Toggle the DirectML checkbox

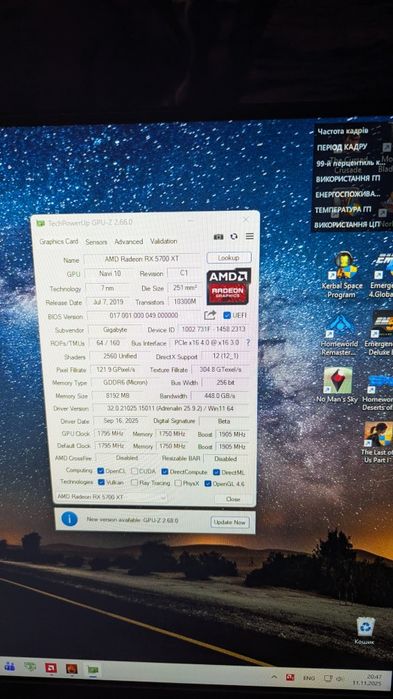click(217, 472)
